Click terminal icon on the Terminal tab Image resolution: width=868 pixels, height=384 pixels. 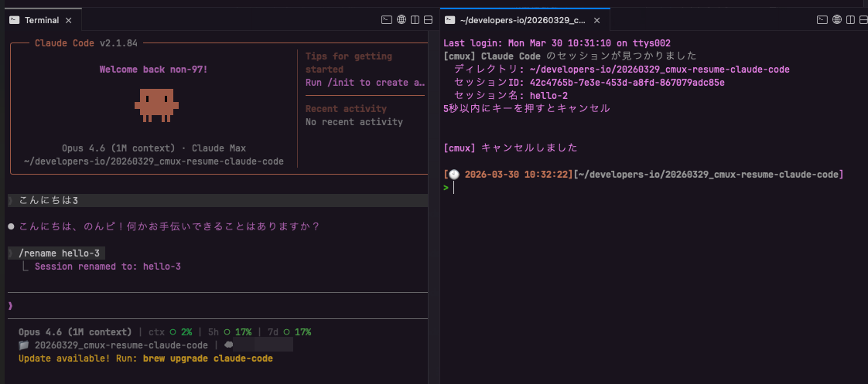15,20
